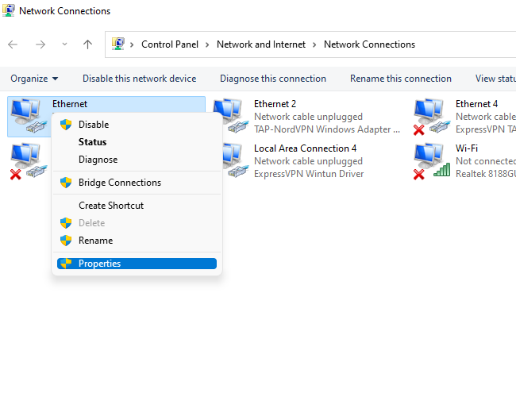Viewport: 516px width, 420px height.
Task: Select Disable in the context menu
Action: coord(94,125)
